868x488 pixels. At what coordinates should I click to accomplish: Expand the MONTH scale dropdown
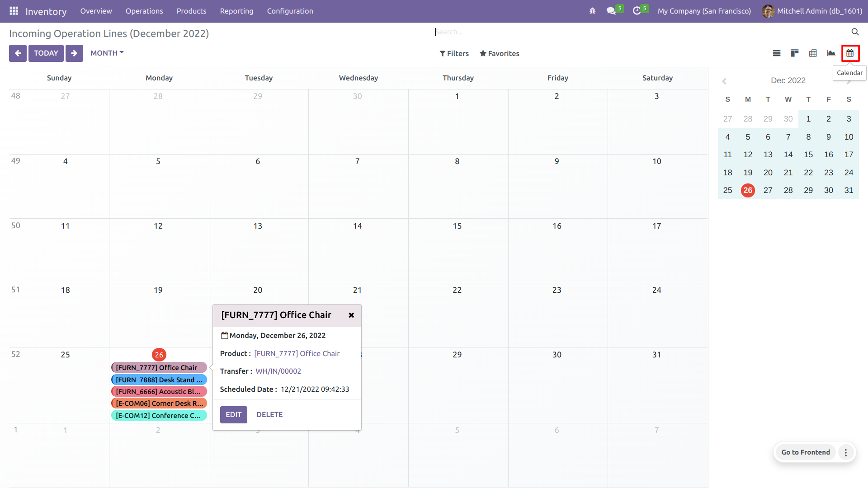tap(107, 53)
